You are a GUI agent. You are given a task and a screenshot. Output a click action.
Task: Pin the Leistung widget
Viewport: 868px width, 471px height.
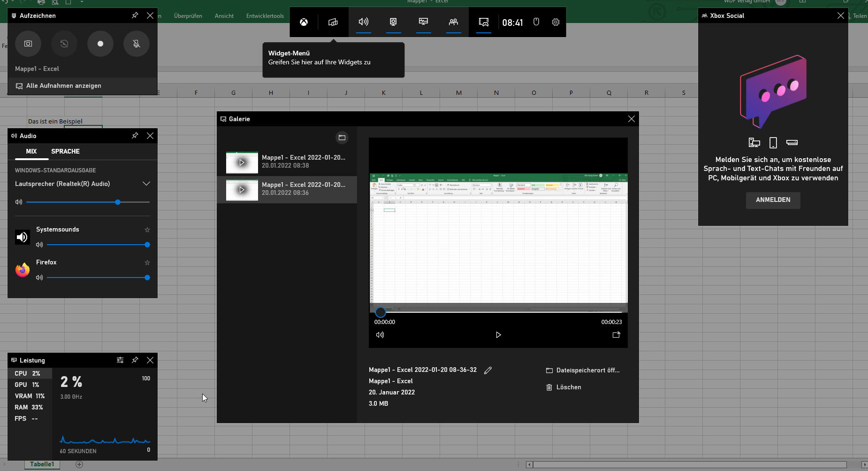135,360
